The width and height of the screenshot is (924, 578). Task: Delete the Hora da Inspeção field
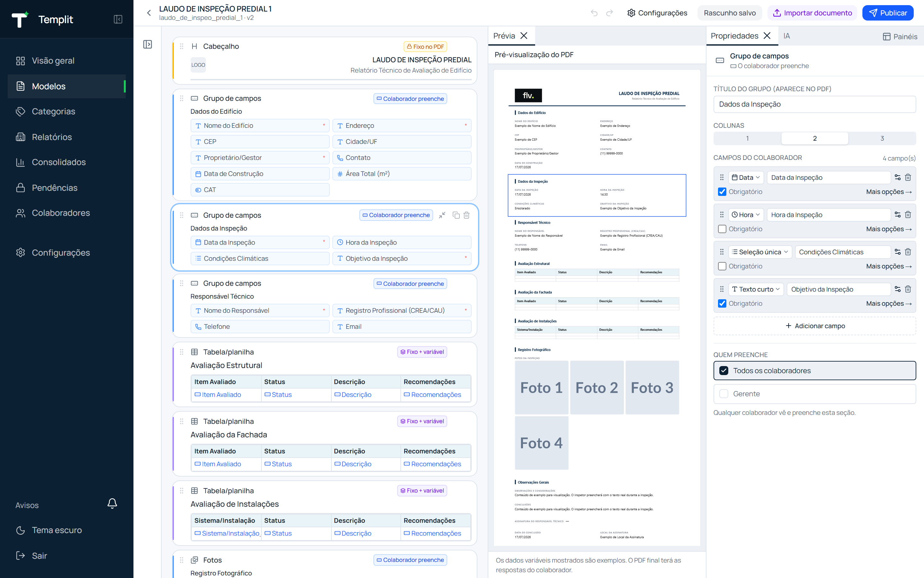(908, 215)
